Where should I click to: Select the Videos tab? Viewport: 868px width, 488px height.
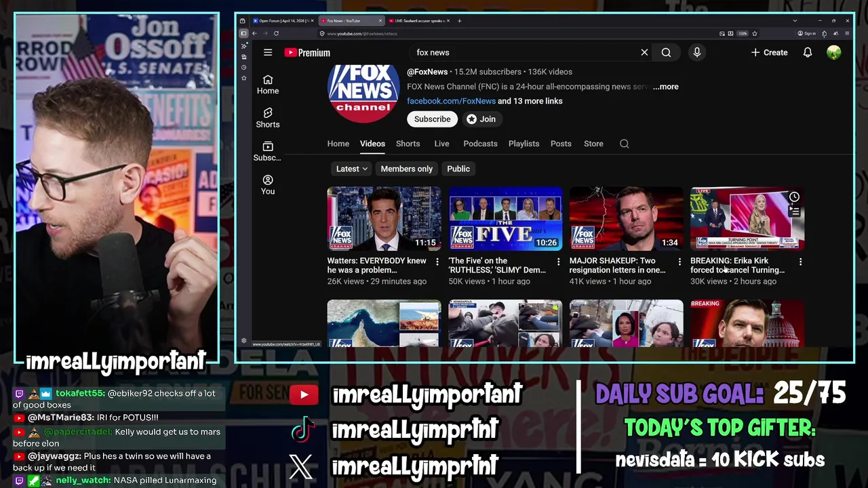[x=372, y=144]
